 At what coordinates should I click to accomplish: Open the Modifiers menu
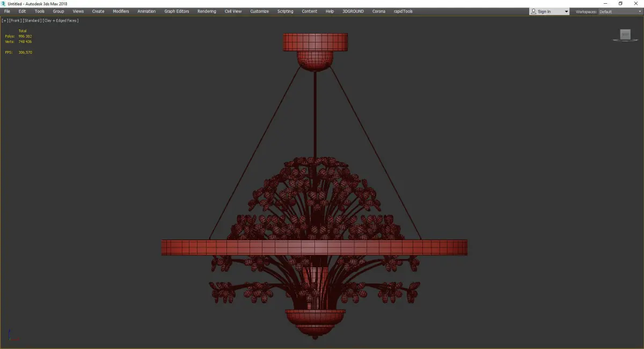(121, 11)
